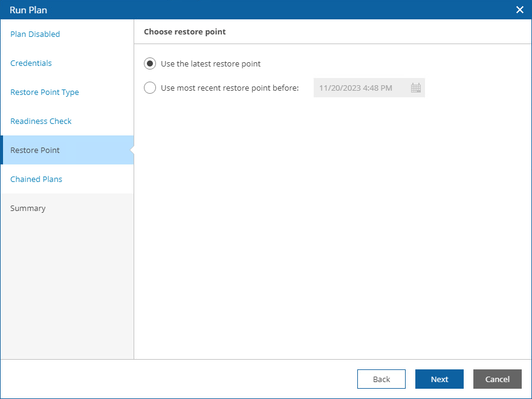Viewport: 532px width, 399px height.
Task: Switch to the Restore Point Type step
Action: (x=45, y=92)
